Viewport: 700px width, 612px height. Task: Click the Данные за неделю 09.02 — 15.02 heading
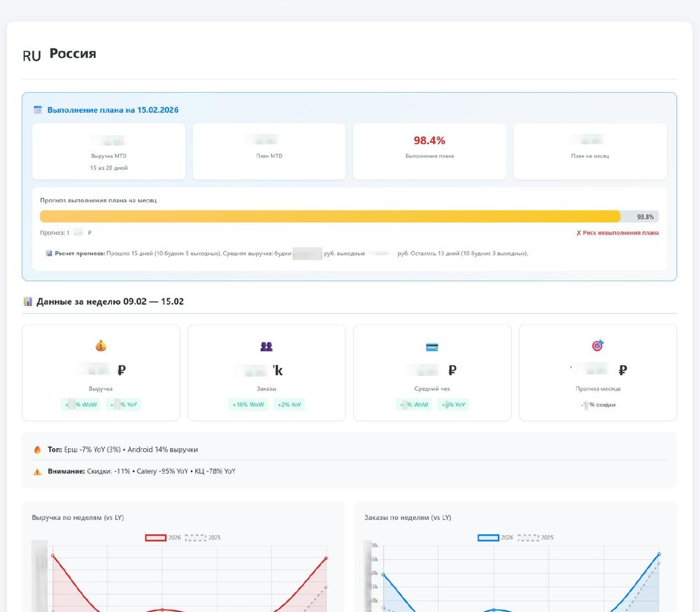tap(110, 301)
